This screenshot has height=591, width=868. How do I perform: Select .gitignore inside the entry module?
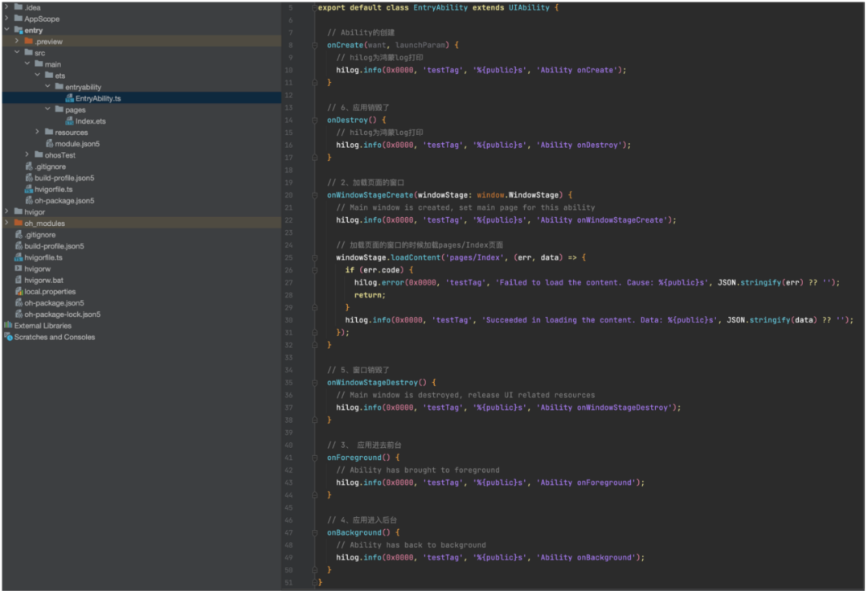pos(51,166)
